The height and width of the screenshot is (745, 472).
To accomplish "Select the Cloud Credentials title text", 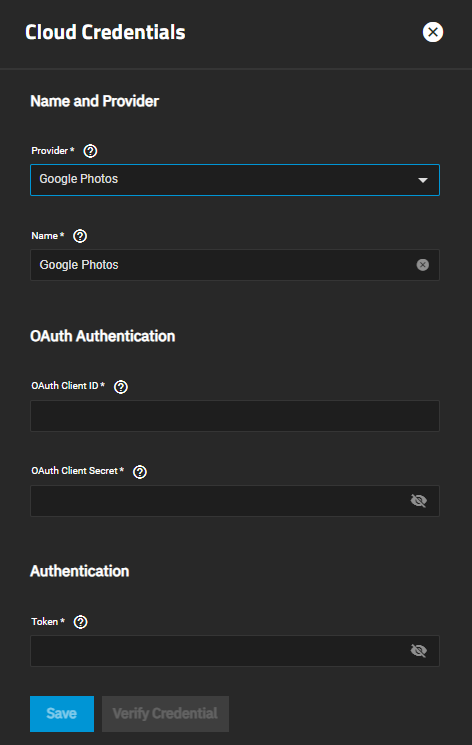I will pyautogui.click(x=105, y=32).
